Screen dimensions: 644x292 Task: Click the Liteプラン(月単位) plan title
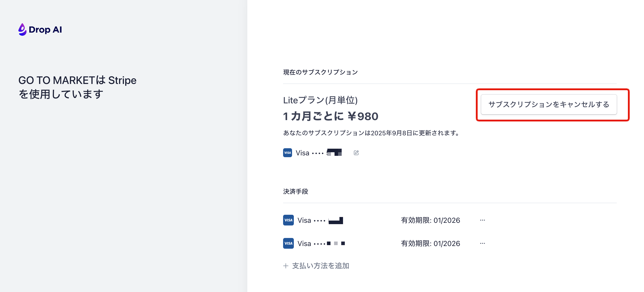(x=320, y=100)
